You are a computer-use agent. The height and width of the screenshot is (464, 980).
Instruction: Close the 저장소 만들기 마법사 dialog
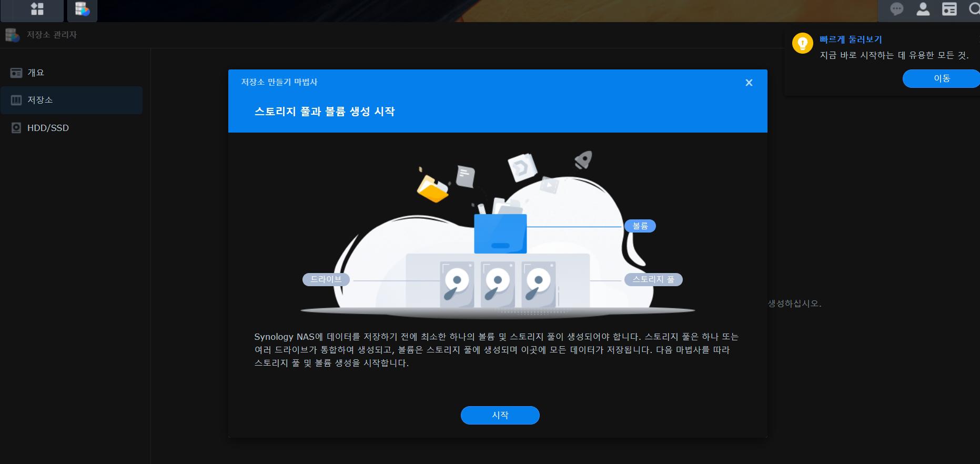749,83
